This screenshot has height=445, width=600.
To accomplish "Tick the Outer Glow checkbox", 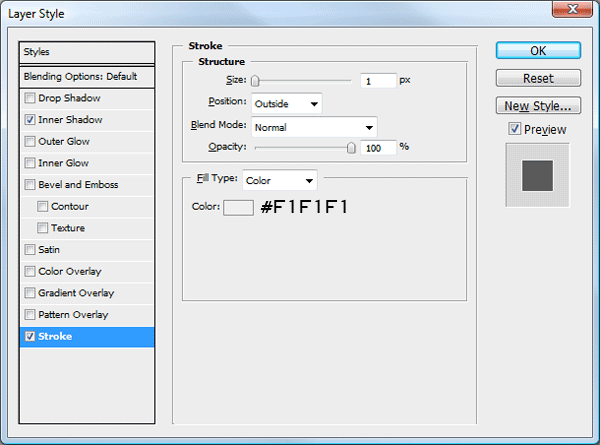I will [x=29, y=142].
